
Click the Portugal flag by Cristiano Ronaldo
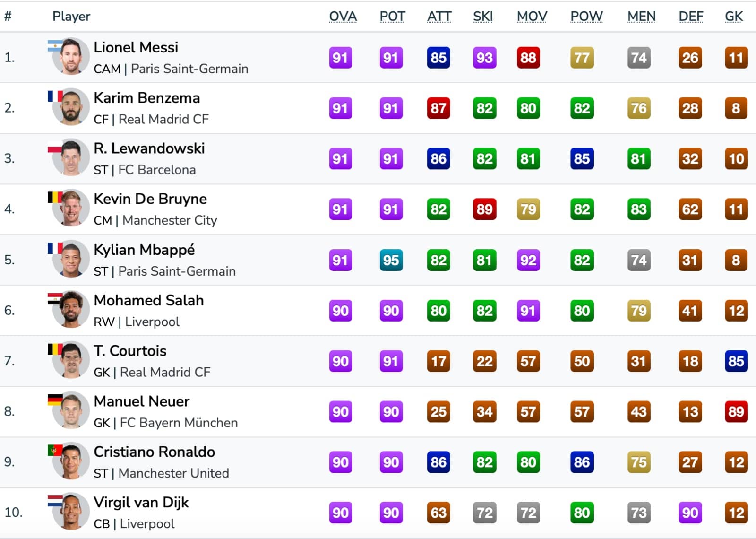click(x=55, y=450)
